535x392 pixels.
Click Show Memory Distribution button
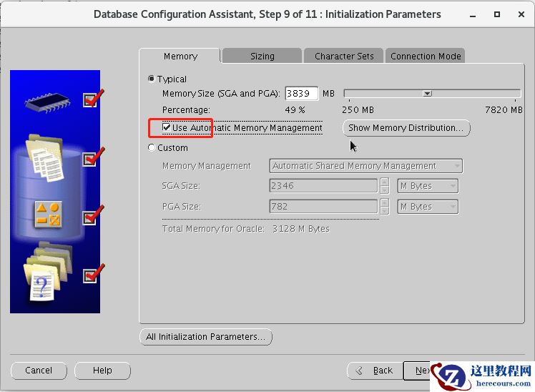406,128
